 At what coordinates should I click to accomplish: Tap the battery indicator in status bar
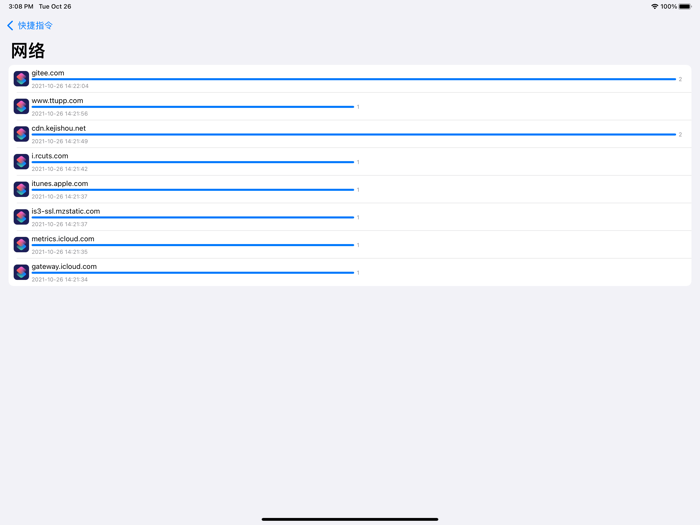pos(685,7)
